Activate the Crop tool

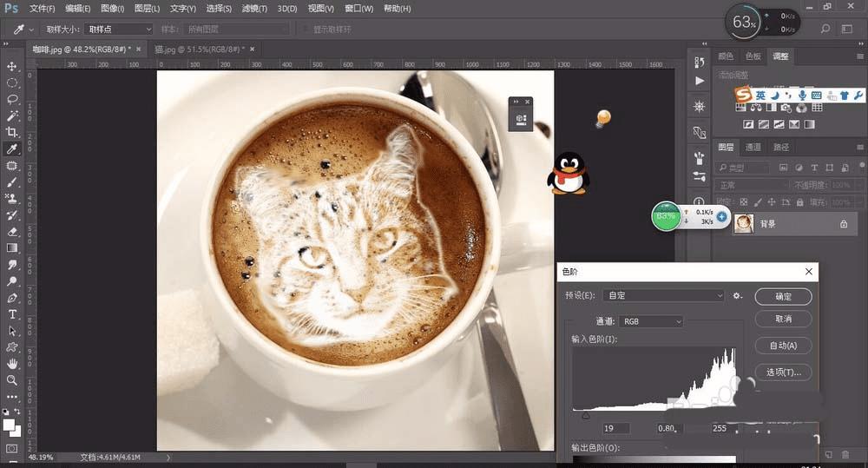(12, 132)
